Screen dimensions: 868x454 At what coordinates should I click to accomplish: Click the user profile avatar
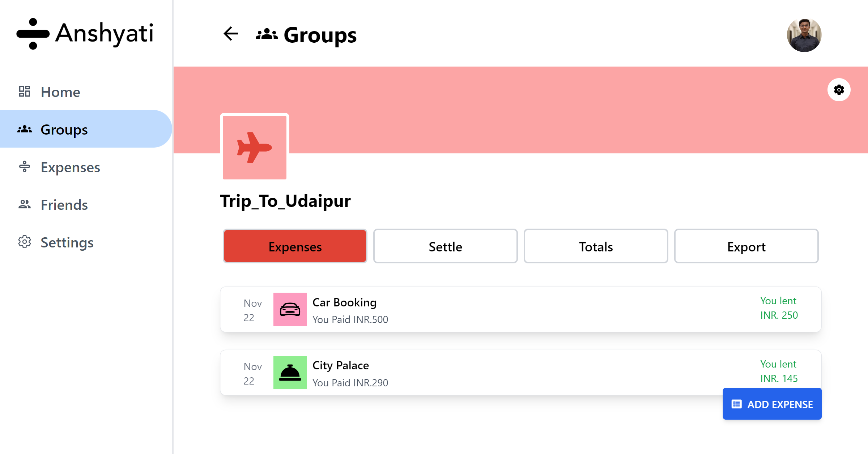pos(804,35)
